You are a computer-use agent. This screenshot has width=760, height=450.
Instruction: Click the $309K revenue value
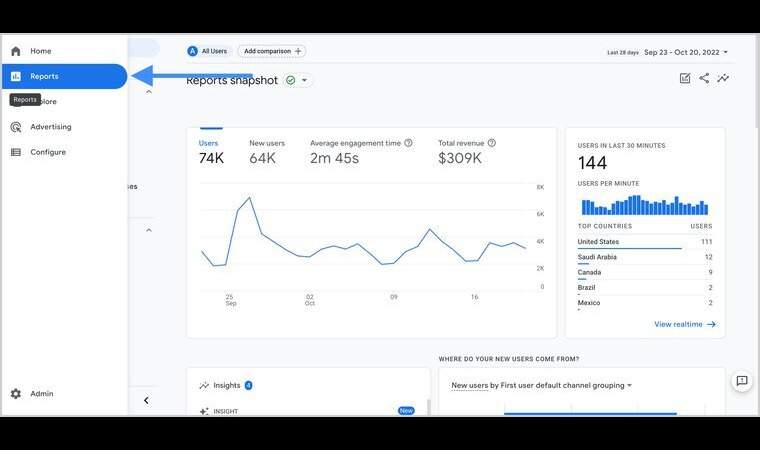[x=460, y=158]
